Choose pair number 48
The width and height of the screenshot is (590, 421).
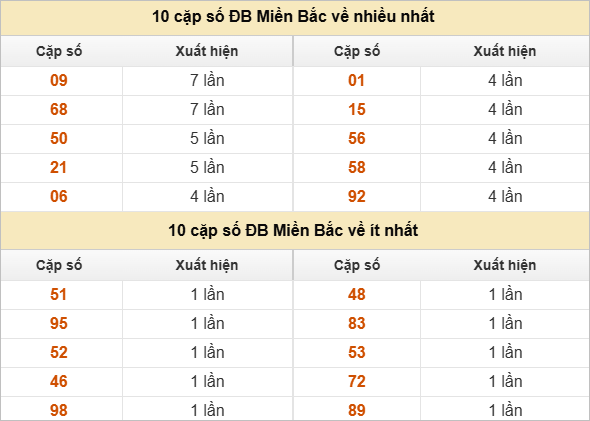point(357,295)
